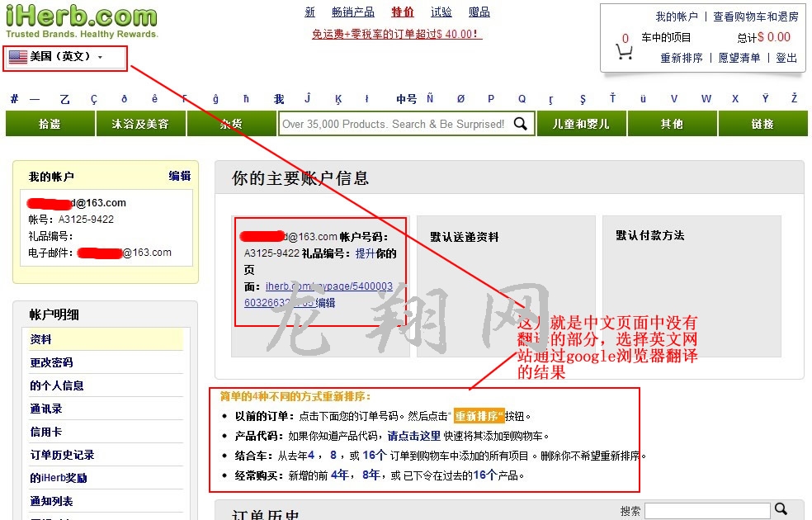Viewport: 812px width, 520px height.
Task: Open the 特价 link
Action: [403, 12]
